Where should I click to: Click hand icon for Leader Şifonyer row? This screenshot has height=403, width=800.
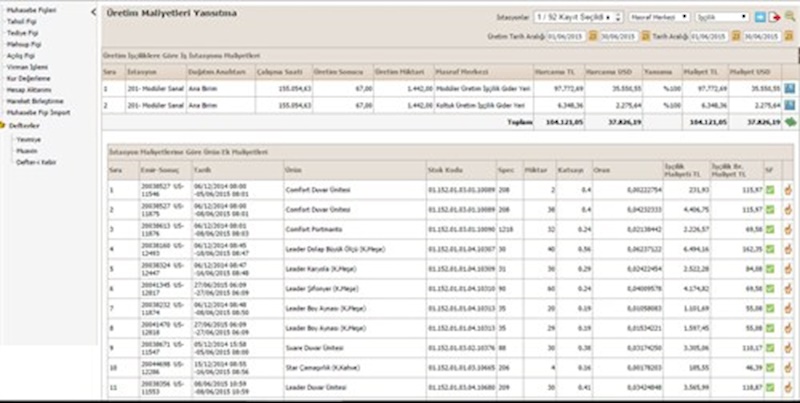(787, 289)
